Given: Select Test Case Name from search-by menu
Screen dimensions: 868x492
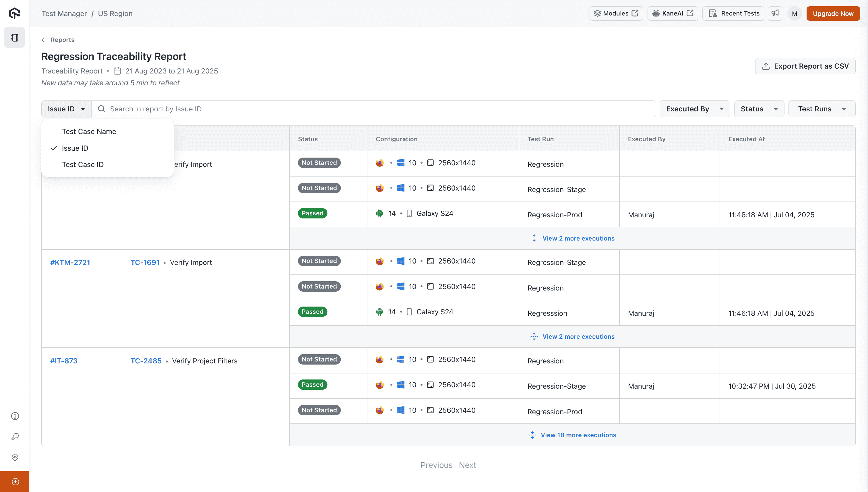Looking at the screenshot, I should click(x=89, y=131).
